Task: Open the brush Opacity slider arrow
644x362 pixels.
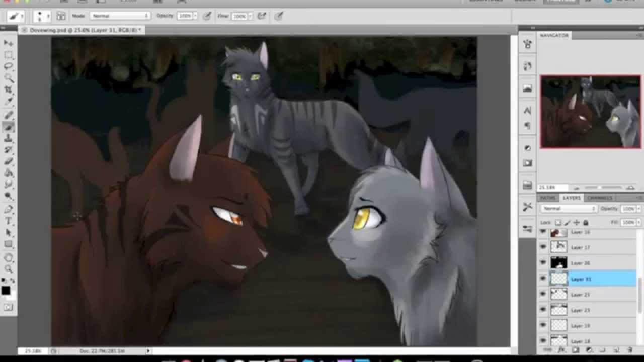Action: (x=195, y=16)
